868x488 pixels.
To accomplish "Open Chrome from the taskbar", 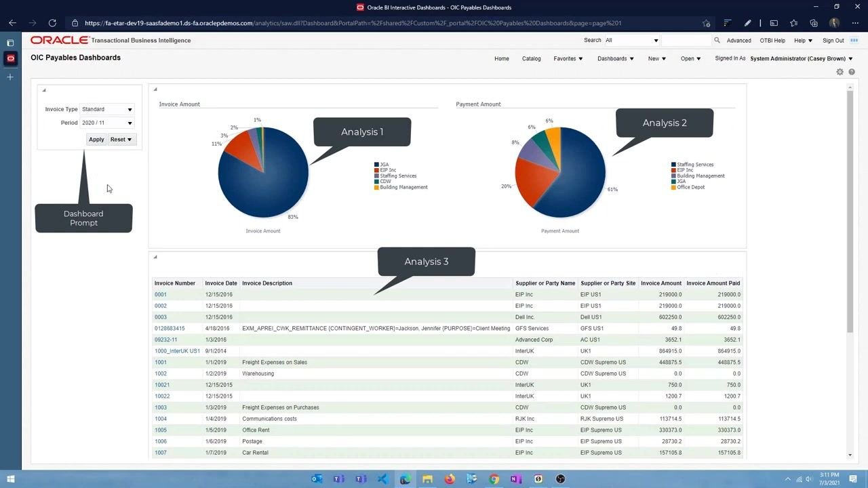I will coord(494,479).
